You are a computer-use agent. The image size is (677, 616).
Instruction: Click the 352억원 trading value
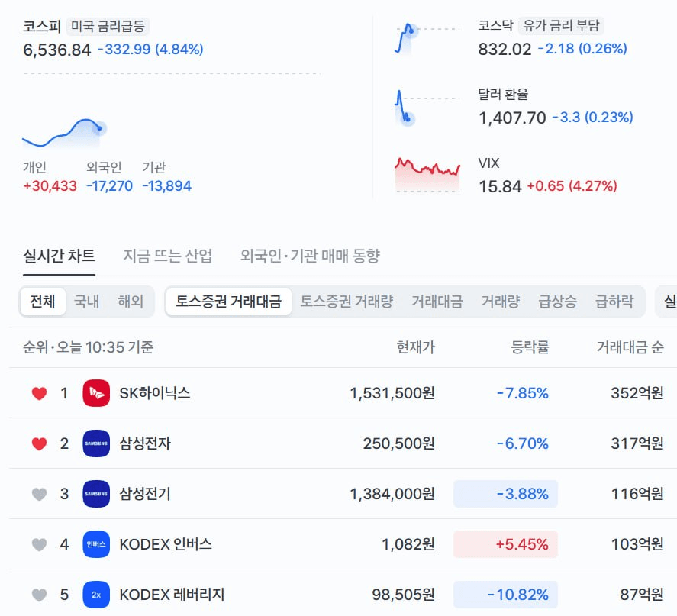click(637, 393)
